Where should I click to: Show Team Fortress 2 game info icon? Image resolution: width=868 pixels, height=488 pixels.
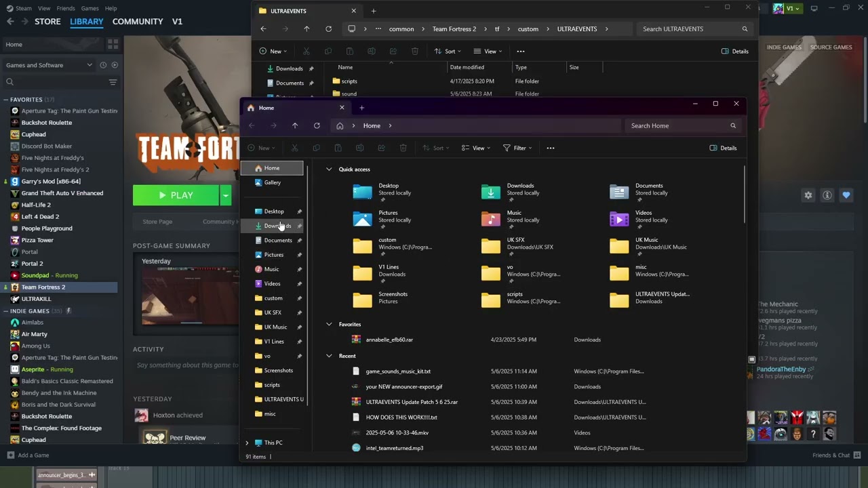[827, 195]
